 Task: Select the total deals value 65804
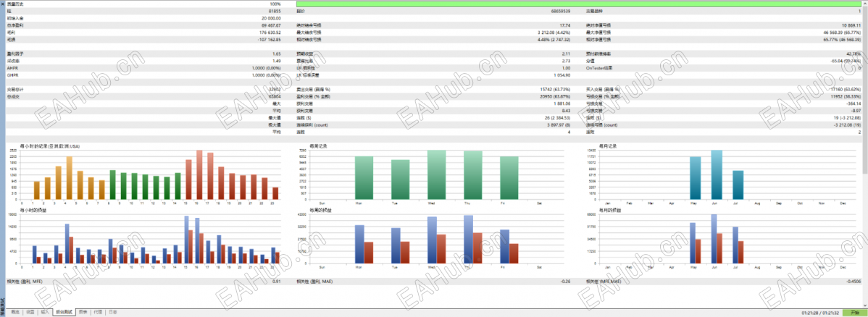pyautogui.click(x=274, y=96)
